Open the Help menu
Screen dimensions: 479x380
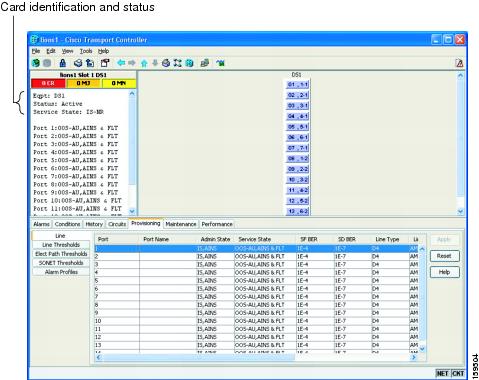[103, 51]
